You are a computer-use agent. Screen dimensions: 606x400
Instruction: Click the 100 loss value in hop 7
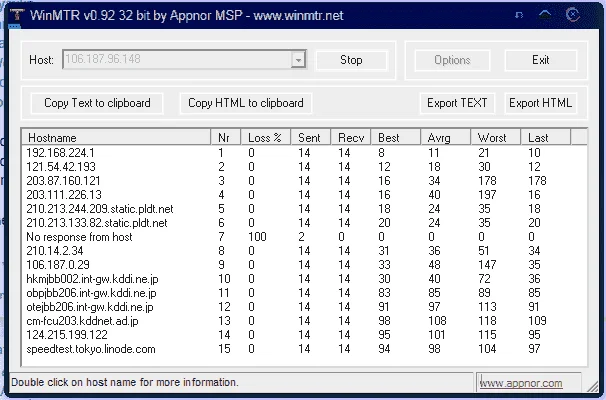coord(257,237)
